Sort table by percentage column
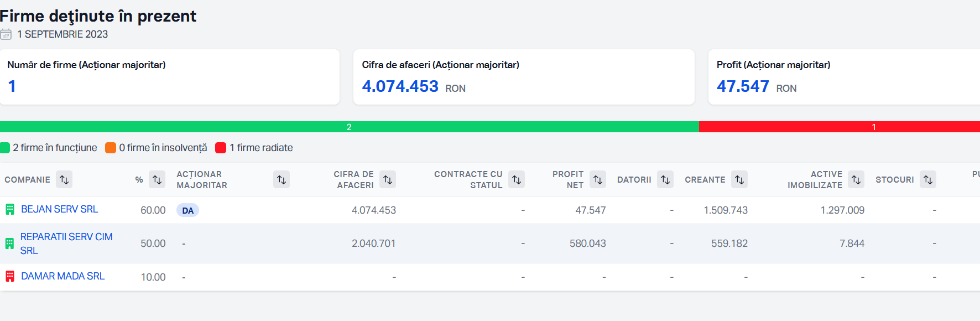The width and height of the screenshot is (980, 321). (157, 180)
